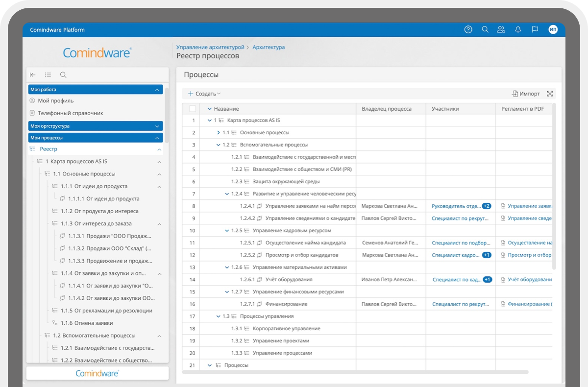The image size is (588, 387).
Task: Collapse the Реестр node chevron in sidebar
Action: [159, 149]
